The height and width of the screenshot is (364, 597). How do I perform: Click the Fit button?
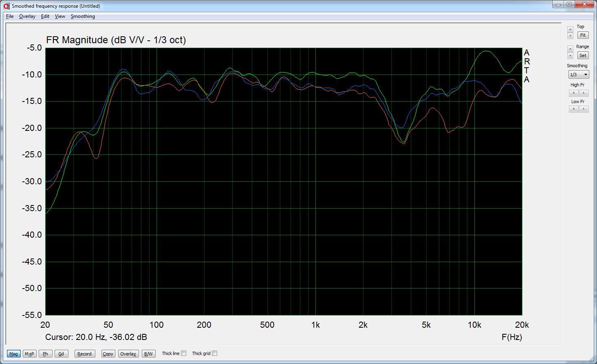583,35
